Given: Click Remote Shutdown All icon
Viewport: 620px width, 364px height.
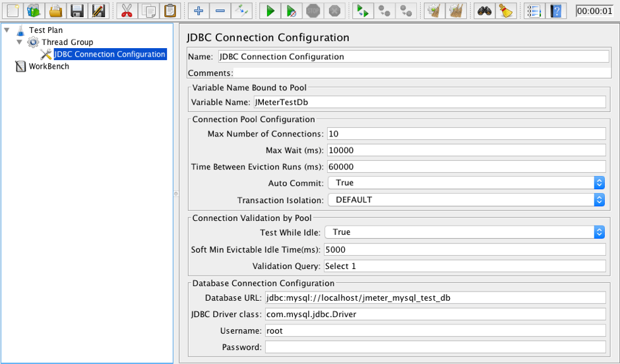Looking at the screenshot, I should pyautogui.click(x=406, y=11).
